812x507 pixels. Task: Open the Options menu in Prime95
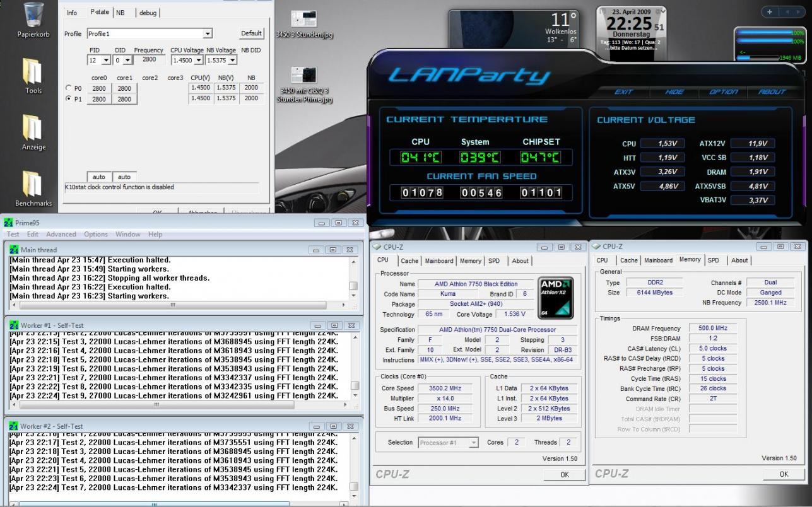pos(96,234)
